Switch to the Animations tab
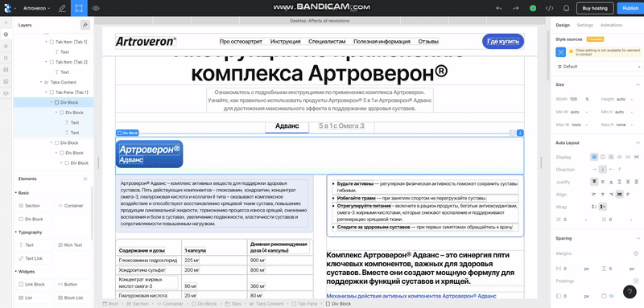Screen dimensions: 644x308 pyautogui.click(x=611, y=25)
